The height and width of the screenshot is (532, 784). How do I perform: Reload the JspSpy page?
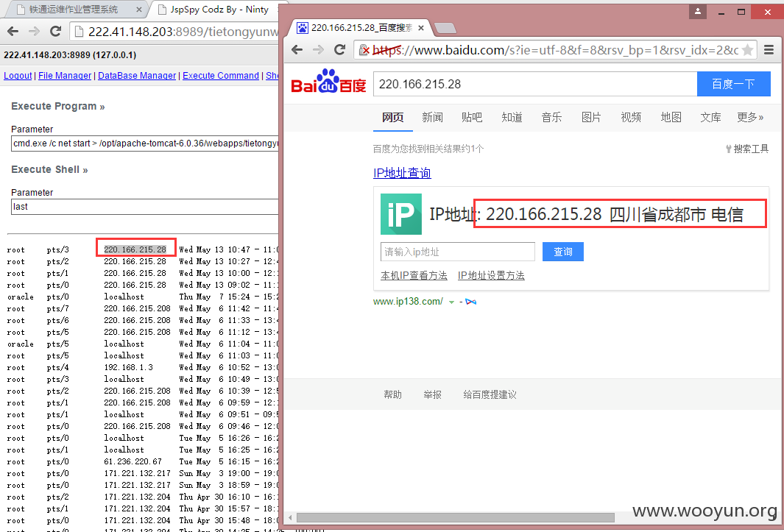pos(55,32)
